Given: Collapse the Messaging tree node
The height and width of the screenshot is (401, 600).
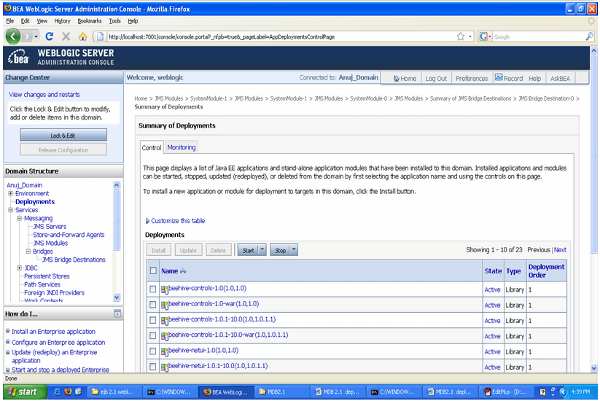Looking at the screenshot, I should 20,218.
